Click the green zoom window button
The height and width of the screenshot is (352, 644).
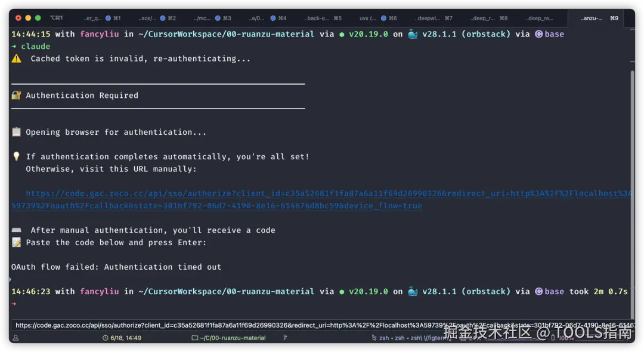(38, 18)
